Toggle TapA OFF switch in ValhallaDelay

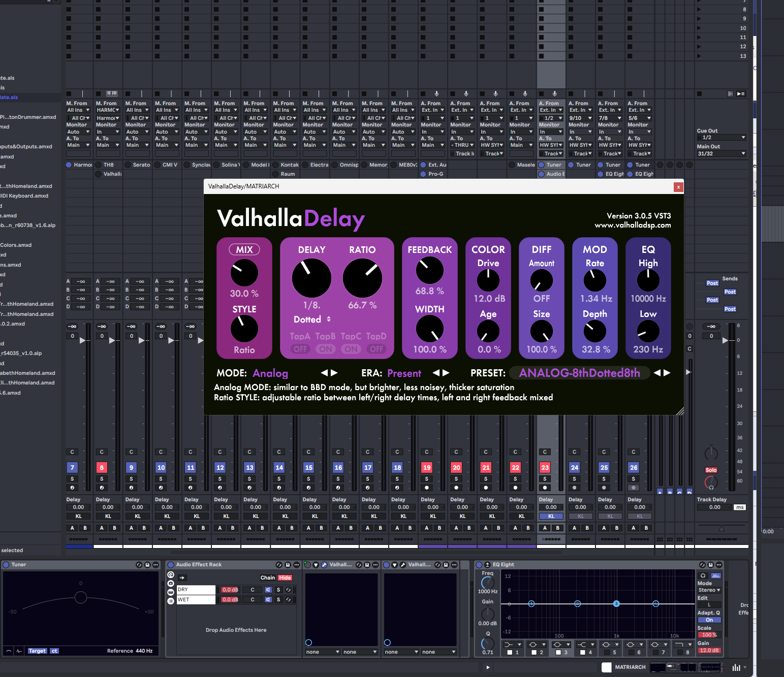click(300, 349)
